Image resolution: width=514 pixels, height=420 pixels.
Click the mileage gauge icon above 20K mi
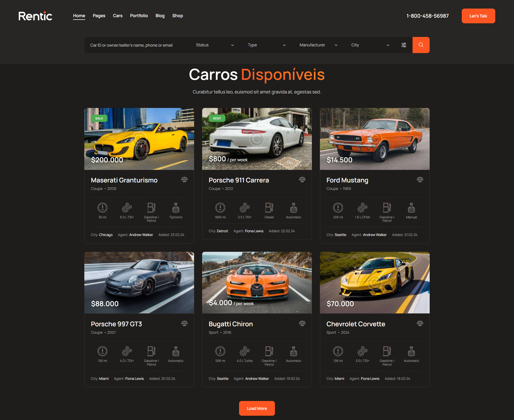click(338, 208)
